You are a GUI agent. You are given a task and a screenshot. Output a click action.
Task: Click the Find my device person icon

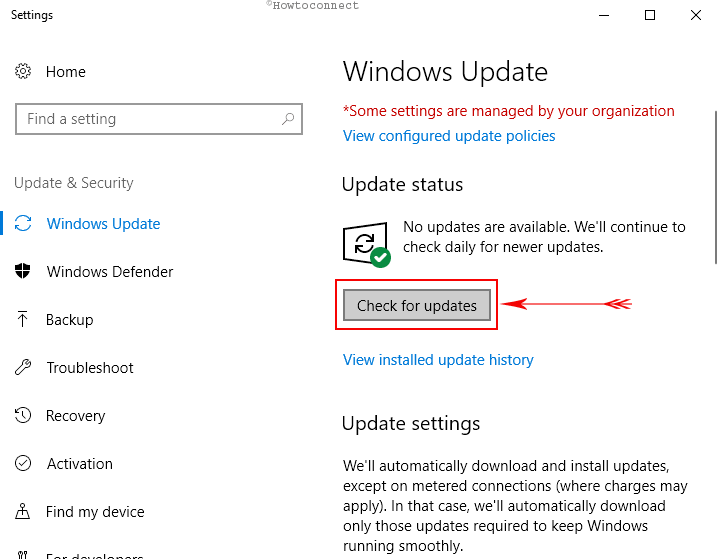tap(22, 511)
